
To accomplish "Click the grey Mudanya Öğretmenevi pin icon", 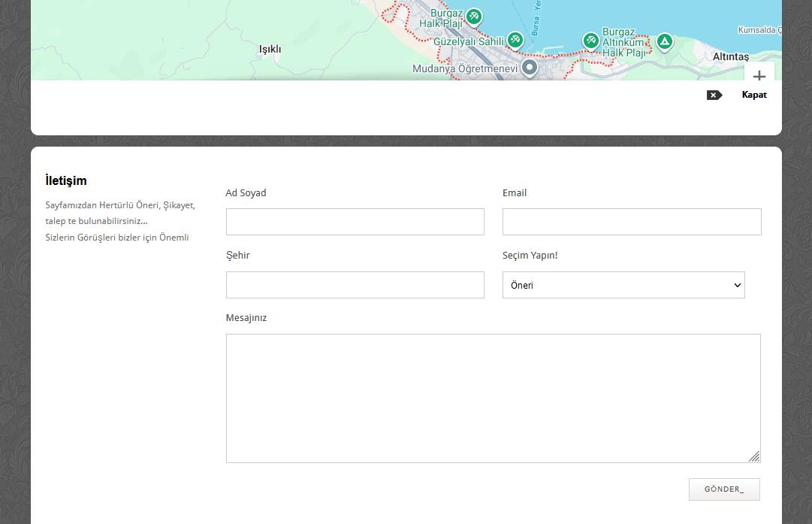I will pyautogui.click(x=530, y=68).
